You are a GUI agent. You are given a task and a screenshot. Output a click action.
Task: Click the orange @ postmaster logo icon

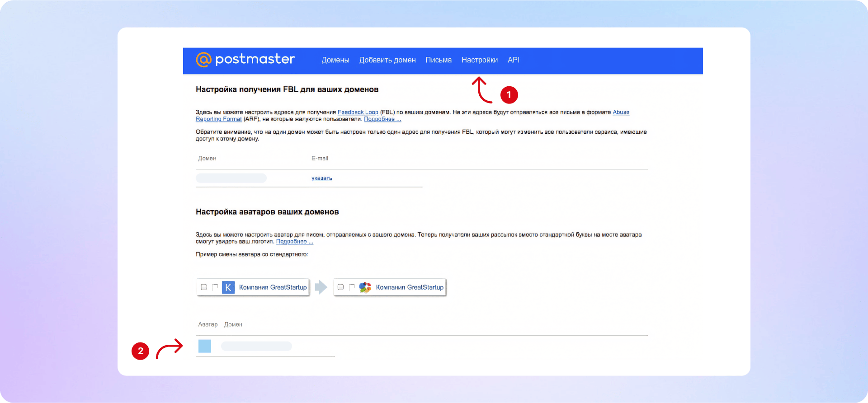pyautogui.click(x=203, y=60)
